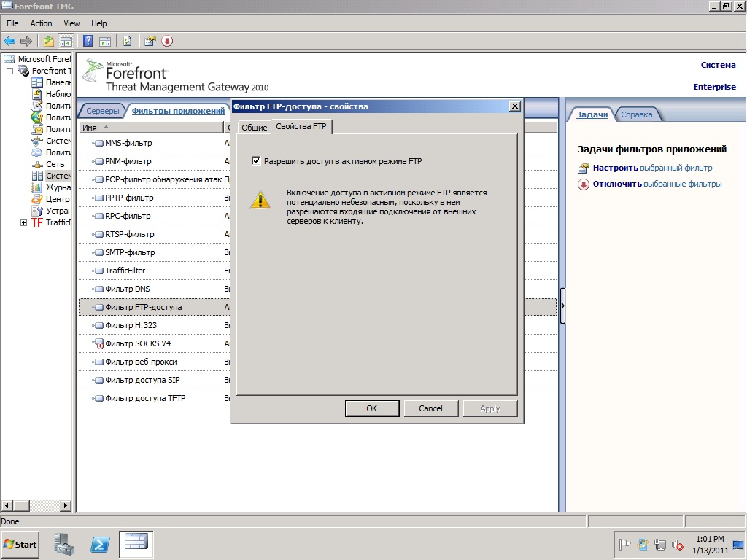Click the Action Center flag tray icon

click(624, 544)
